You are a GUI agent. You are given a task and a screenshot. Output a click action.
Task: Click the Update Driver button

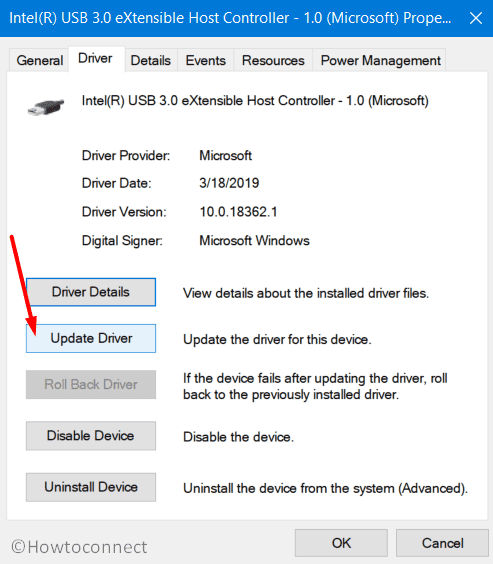click(x=91, y=338)
